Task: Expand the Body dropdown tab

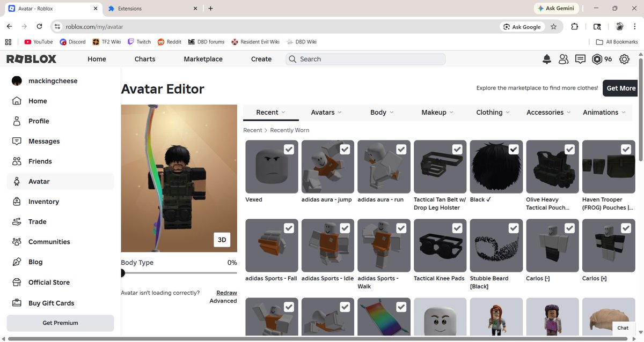Action: pos(382,113)
